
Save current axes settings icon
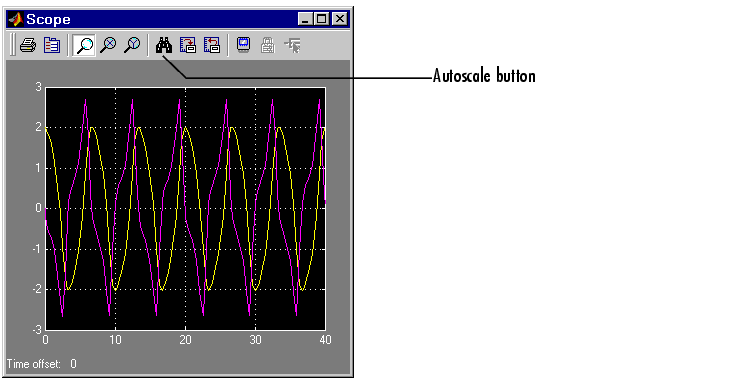click(x=188, y=45)
